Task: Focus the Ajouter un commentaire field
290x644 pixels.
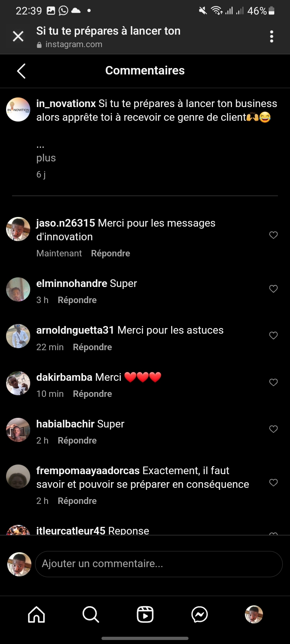Action: pos(159,564)
